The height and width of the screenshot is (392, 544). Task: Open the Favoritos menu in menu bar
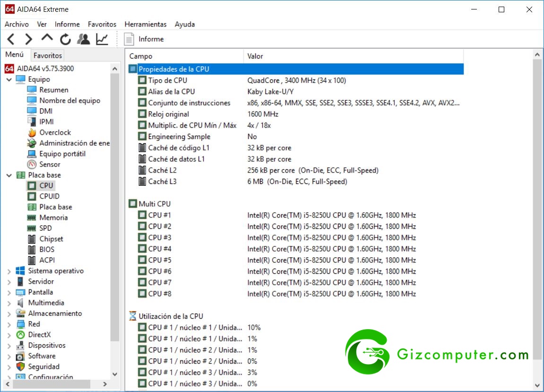(102, 24)
